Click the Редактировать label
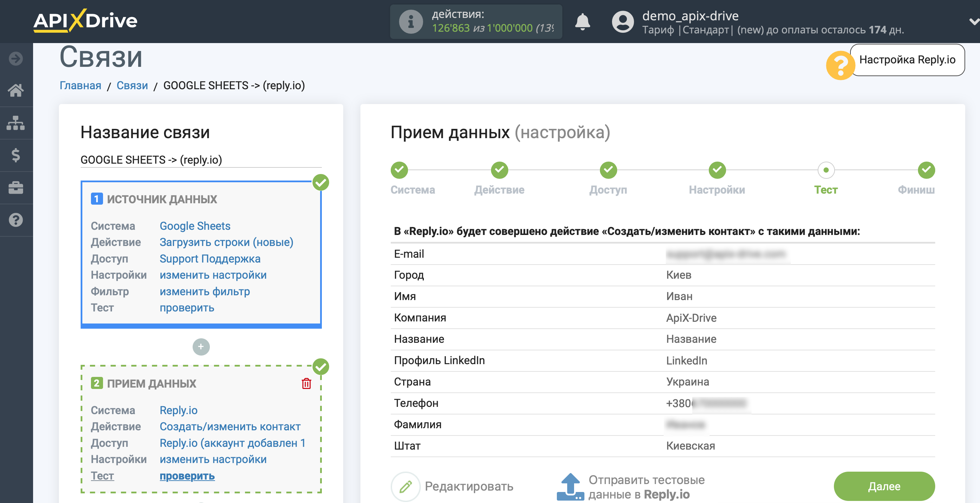 coord(469,486)
